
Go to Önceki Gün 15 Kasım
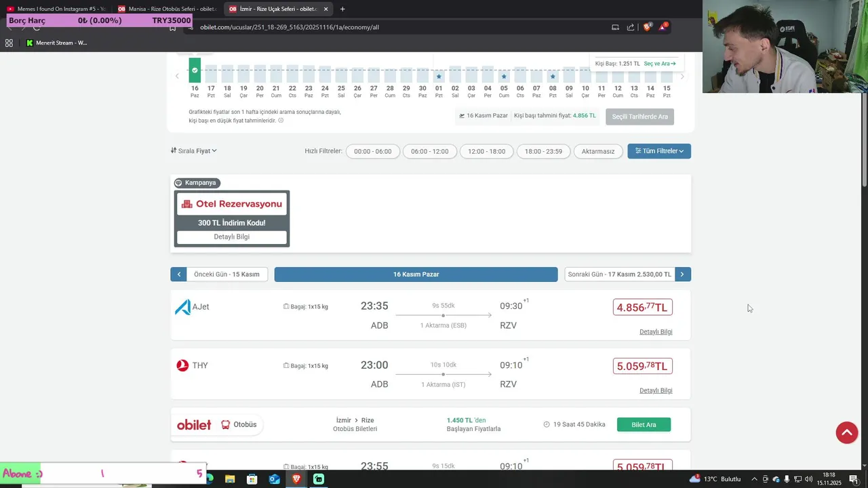[x=226, y=274]
